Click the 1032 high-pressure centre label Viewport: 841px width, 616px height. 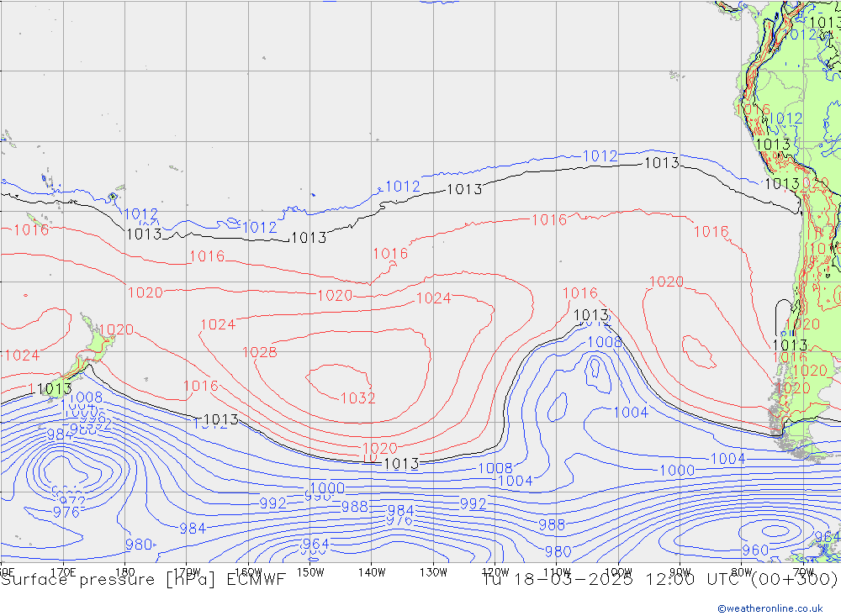[357, 398]
